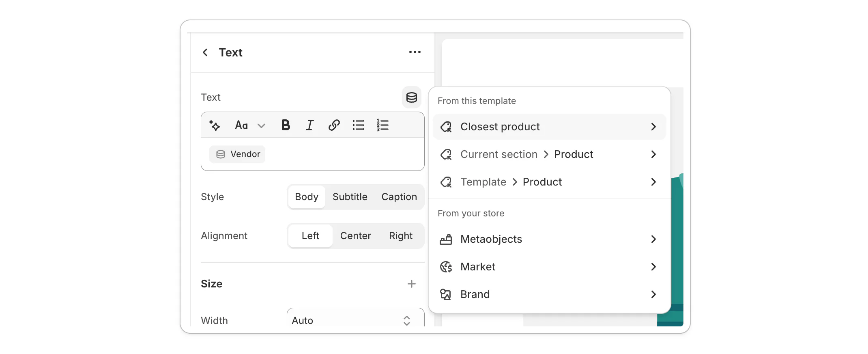Switch style to Subtitle
Image resolution: width=868 pixels, height=354 pixels.
(350, 197)
